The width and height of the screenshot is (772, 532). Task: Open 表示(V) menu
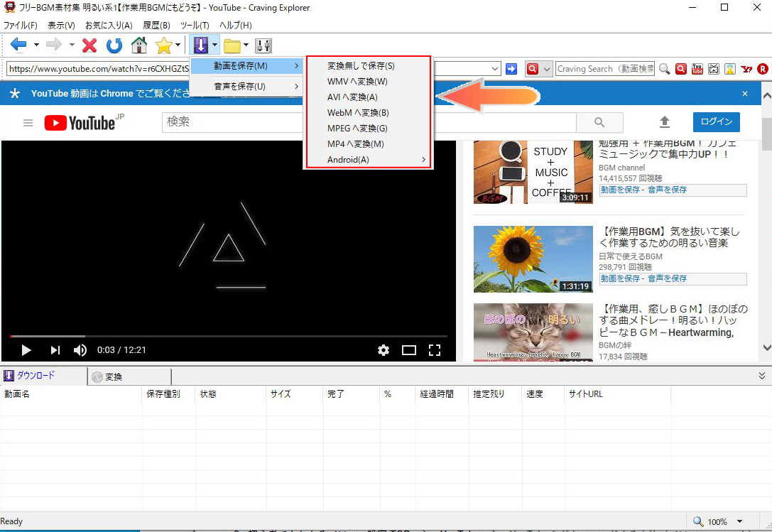(x=61, y=25)
